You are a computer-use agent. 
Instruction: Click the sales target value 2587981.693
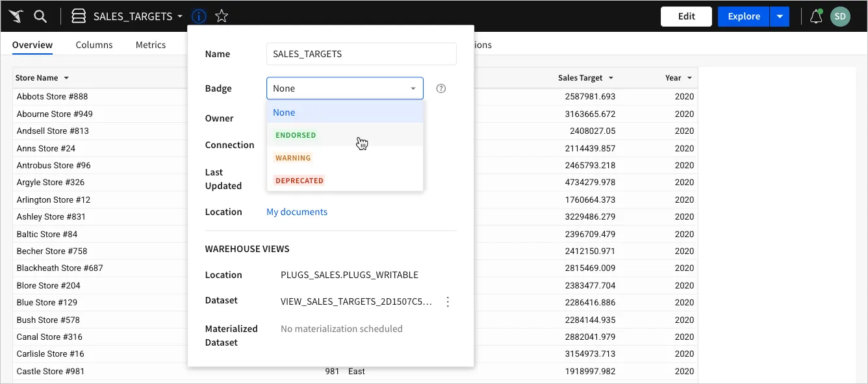pyautogui.click(x=590, y=96)
